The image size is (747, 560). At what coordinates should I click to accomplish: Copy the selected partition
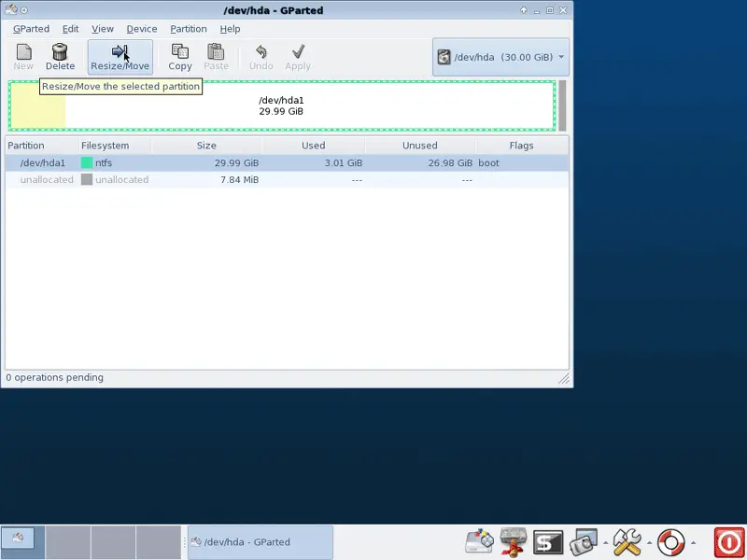tap(180, 57)
